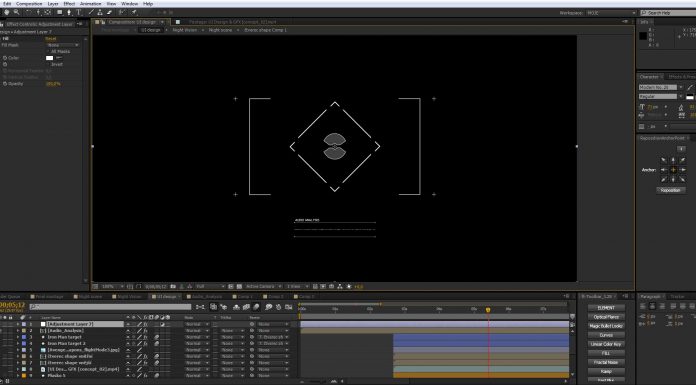Open the Animation menu
696x385 pixels.
(91, 4)
